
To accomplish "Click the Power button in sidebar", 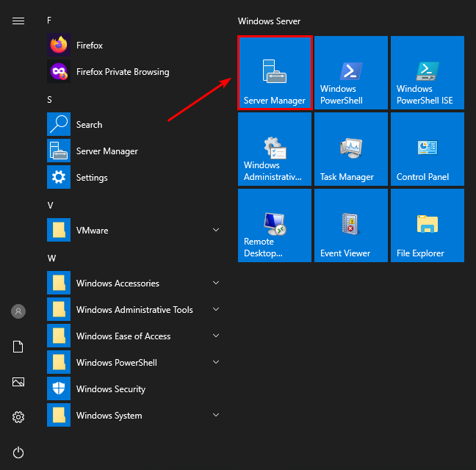I will pyautogui.click(x=18, y=452).
